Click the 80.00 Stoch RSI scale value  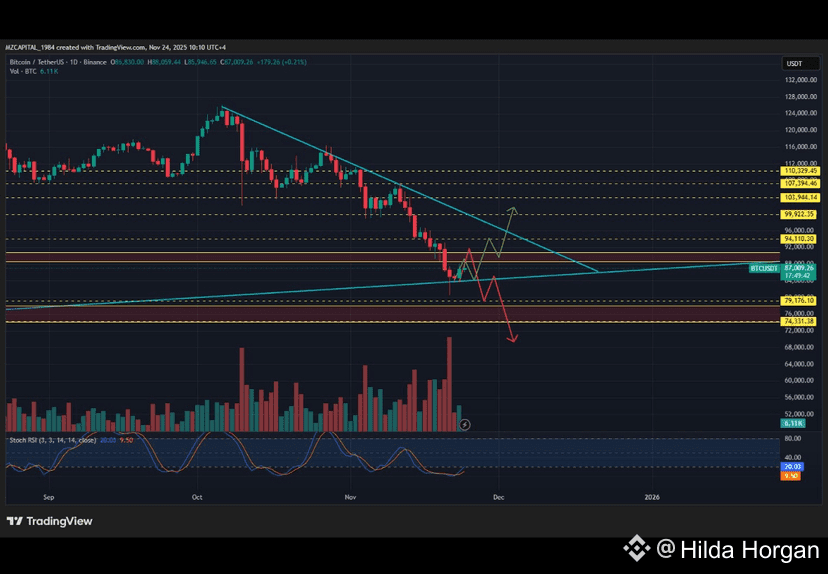[x=793, y=439]
